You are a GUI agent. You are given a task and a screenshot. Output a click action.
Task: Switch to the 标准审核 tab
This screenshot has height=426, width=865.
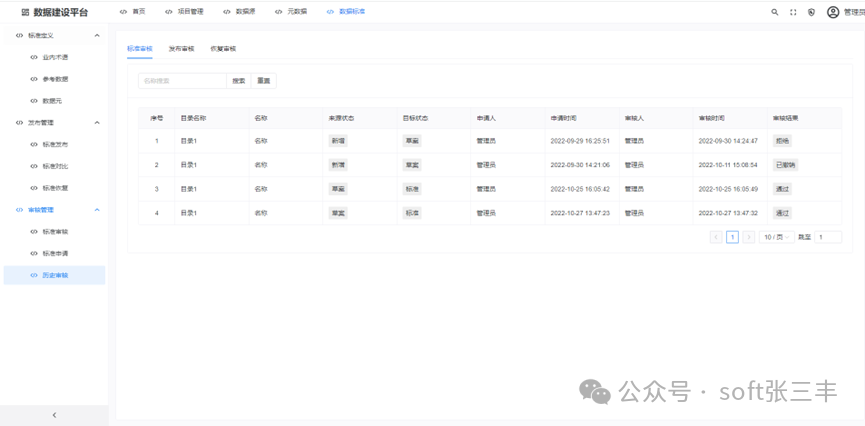(140, 49)
